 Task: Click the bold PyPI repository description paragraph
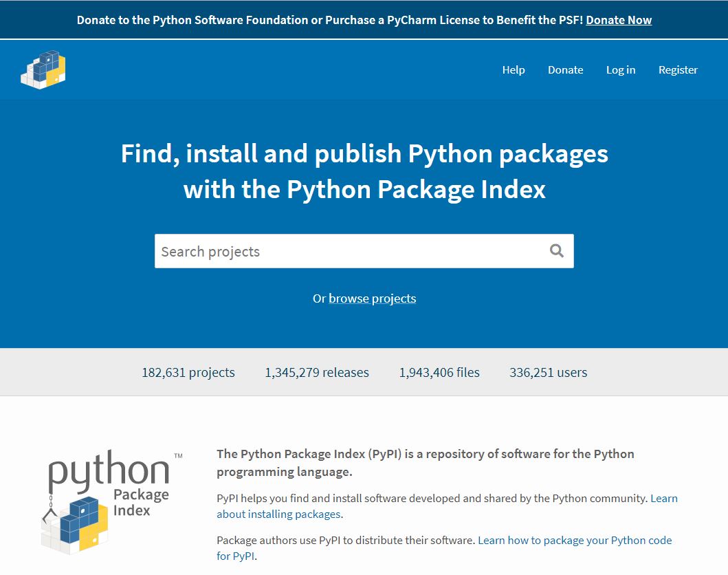pos(426,463)
